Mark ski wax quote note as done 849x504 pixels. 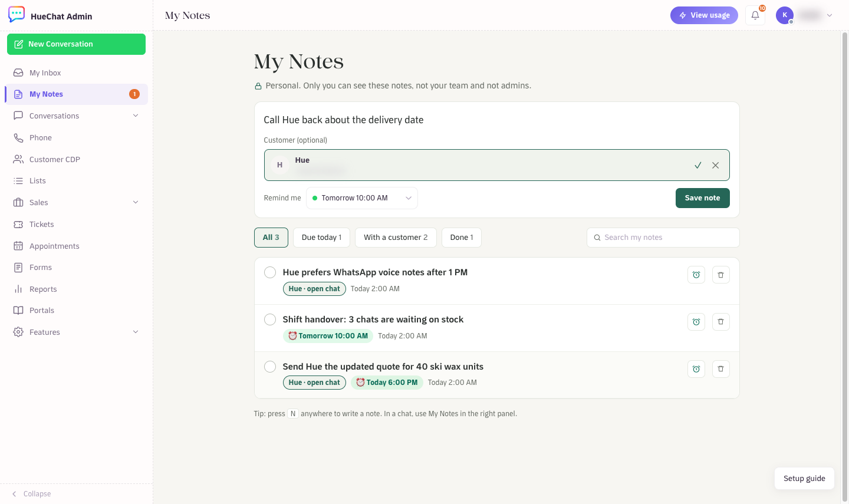[x=270, y=367]
